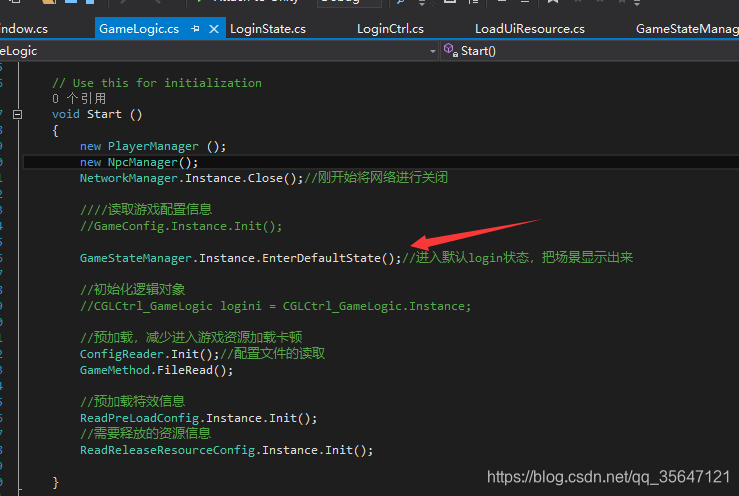Image resolution: width=739 pixels, height=496 pixels.
Task: Open the GameStateManag tab
Action: tap(687, 29)
